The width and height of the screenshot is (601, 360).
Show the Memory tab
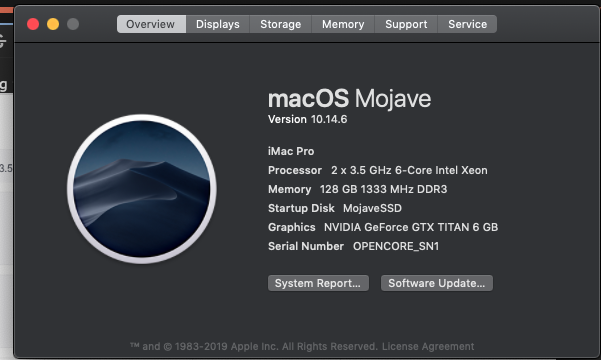pyautogui.click(x=343, y=24)
